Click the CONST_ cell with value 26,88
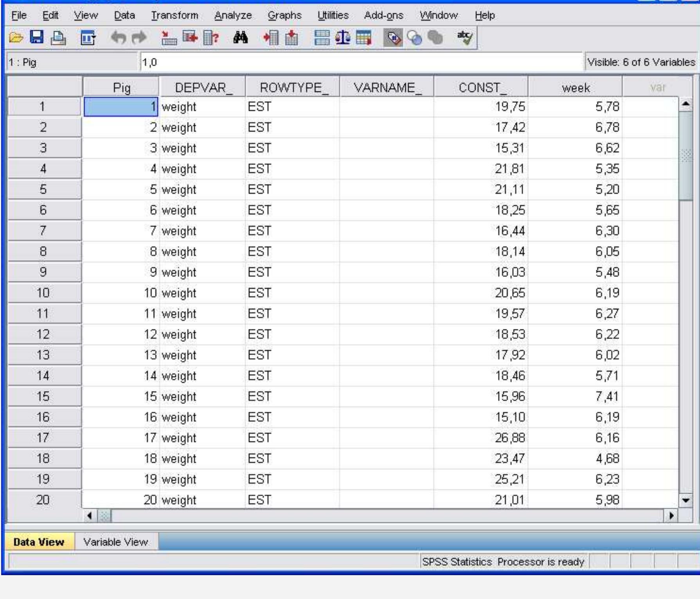 (x=481, y=438)
